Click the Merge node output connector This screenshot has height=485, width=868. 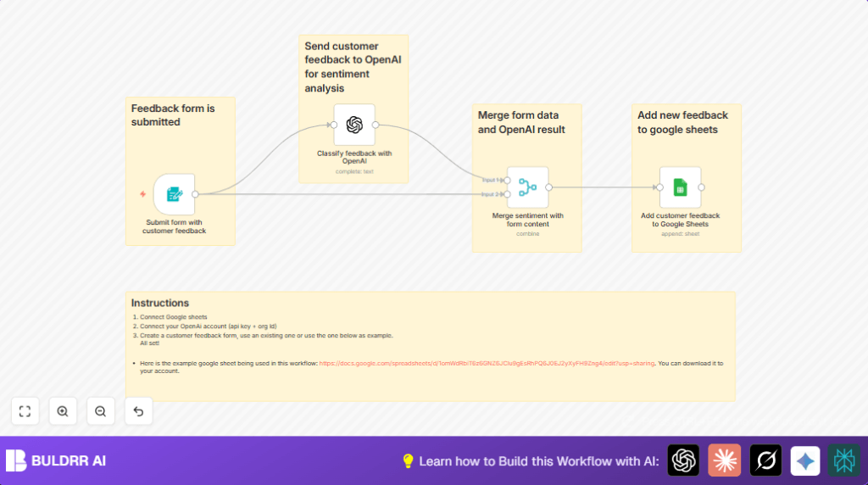coord(548,187)
